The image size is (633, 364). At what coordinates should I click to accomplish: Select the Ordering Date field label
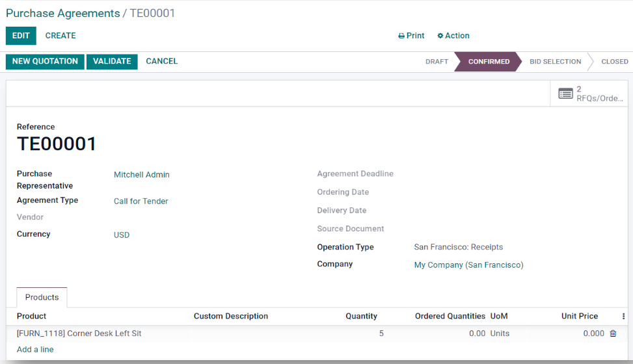pyautogui.click(x=343, y=192)
